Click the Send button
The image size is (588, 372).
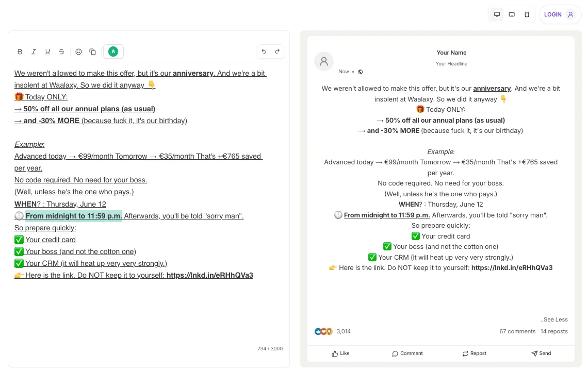(541, 353)
